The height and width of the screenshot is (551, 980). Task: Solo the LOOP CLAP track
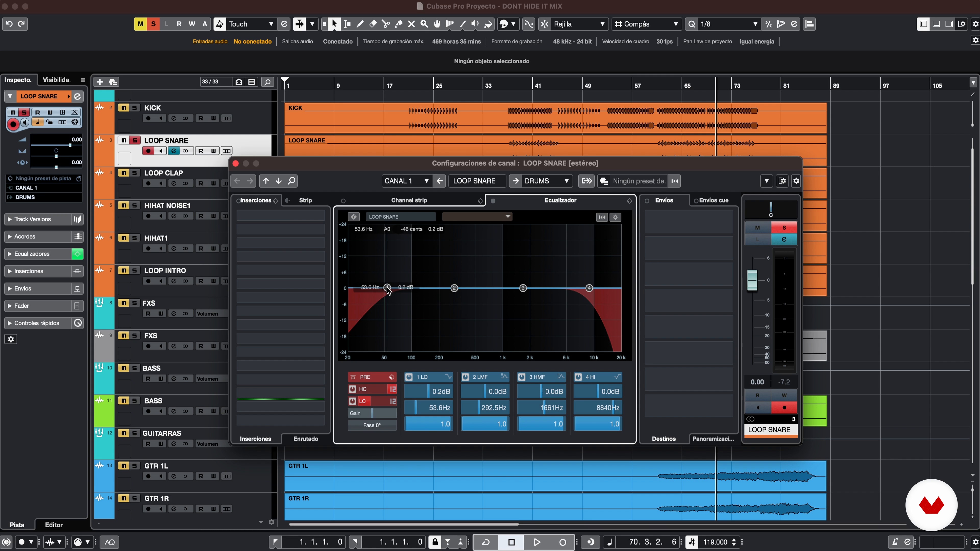135,173
